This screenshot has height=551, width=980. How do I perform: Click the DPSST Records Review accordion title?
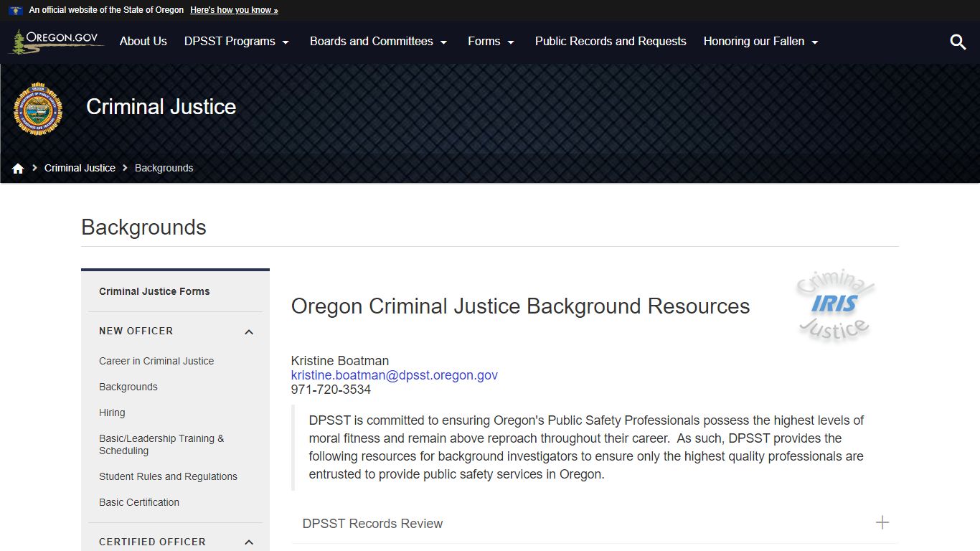372,524
